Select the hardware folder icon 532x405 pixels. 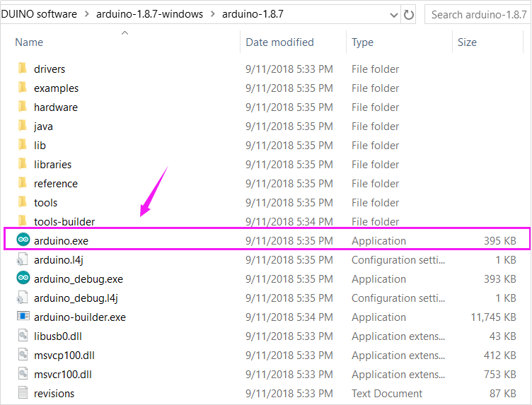coord(23,107)
